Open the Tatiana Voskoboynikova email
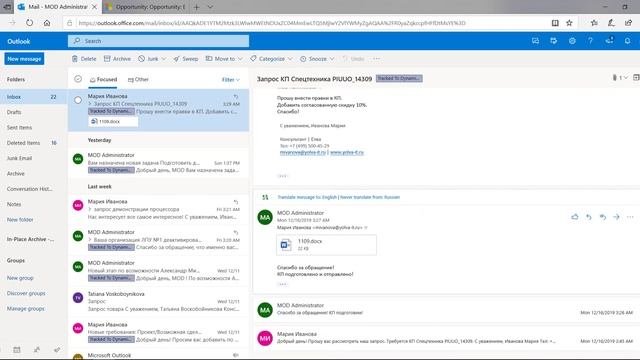Viewport: 640px width, 360px height. click(x=159, y=301)
